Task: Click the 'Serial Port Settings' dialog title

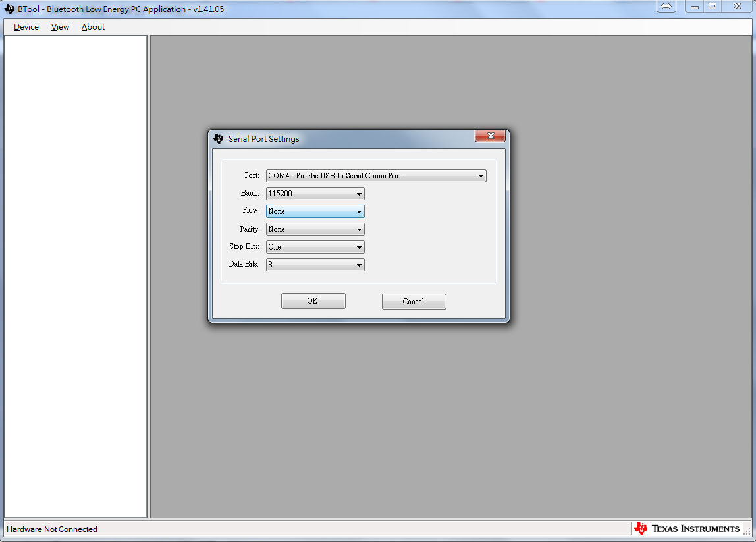Action: click(263, 139)
